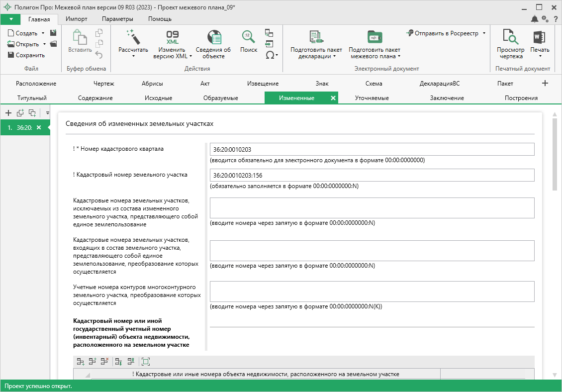Click the vertical scrollbar thumb
The image size is (562, 392).
click(555, 154)
